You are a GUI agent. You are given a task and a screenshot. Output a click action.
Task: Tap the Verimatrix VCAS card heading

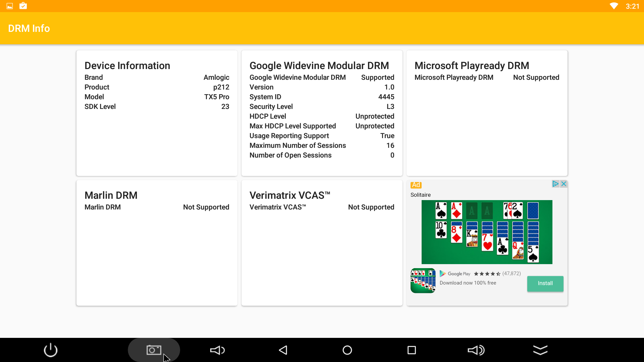[290, 195]
